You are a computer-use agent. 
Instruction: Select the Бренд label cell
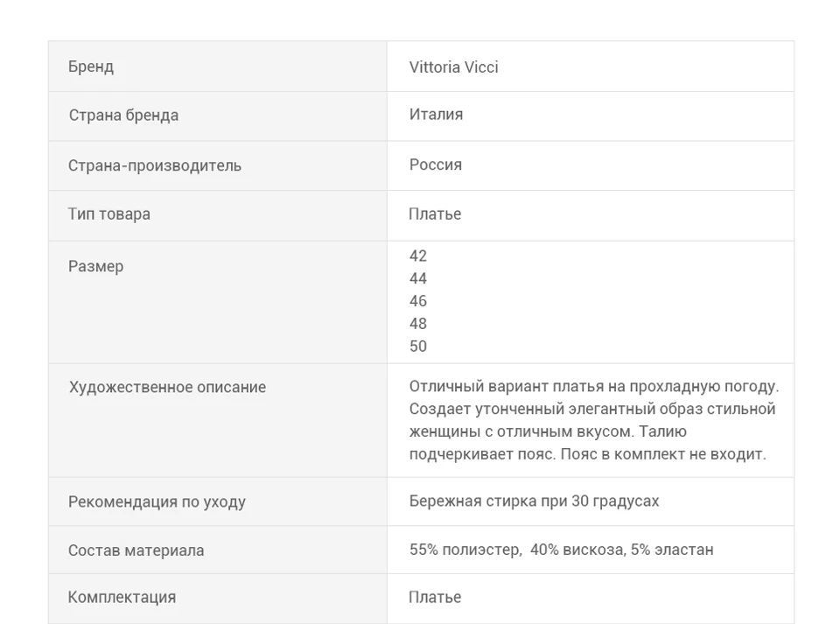coord(218,67)
